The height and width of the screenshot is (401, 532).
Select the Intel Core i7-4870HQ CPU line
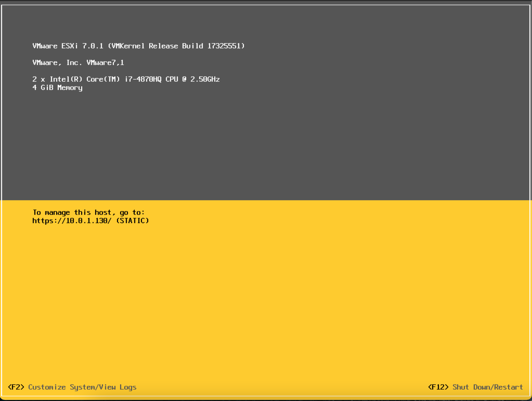[x=126, y=79]
